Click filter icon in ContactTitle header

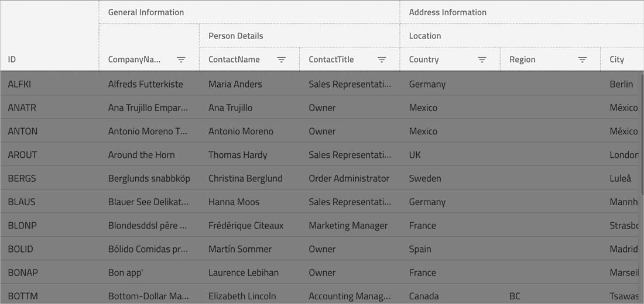click(382, 60)
